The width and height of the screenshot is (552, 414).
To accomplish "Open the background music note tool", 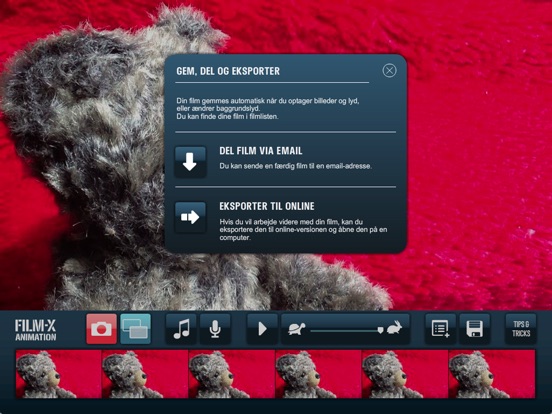I will [181, 329].
